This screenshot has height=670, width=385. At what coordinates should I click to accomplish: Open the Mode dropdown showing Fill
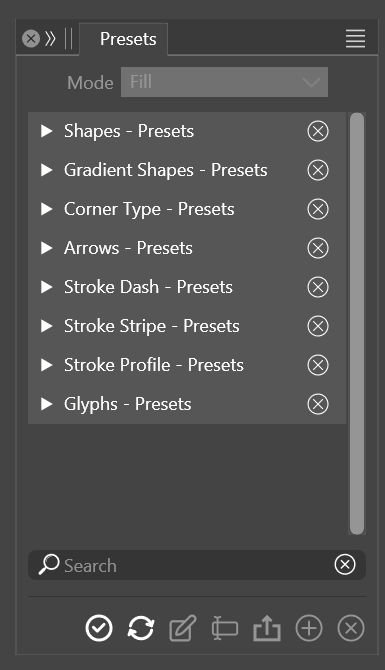(224, 82)
